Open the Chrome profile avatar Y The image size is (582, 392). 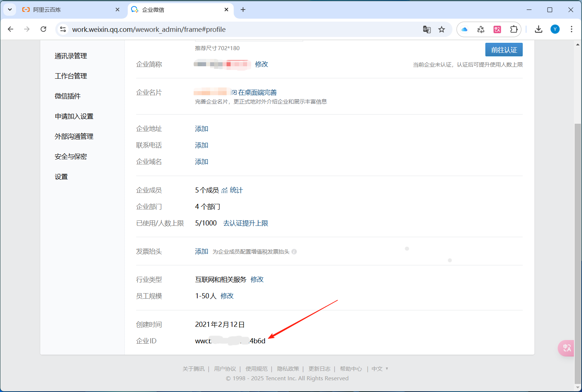[x=555, y=29]
